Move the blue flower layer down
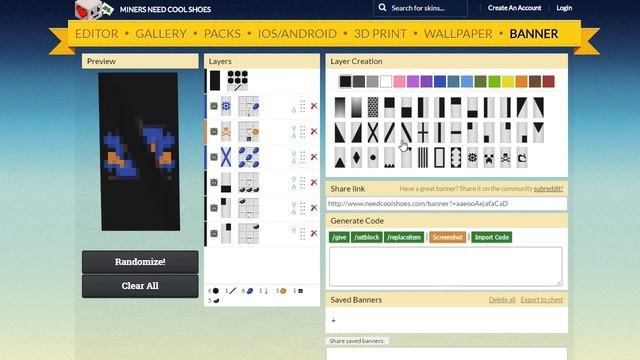640x360 pixels. [294, 110]
